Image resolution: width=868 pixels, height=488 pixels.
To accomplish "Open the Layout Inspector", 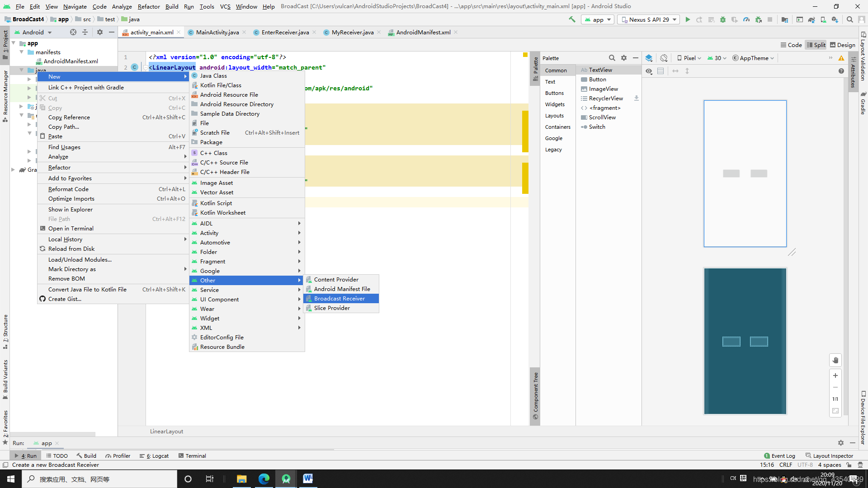I will [829, 455].
